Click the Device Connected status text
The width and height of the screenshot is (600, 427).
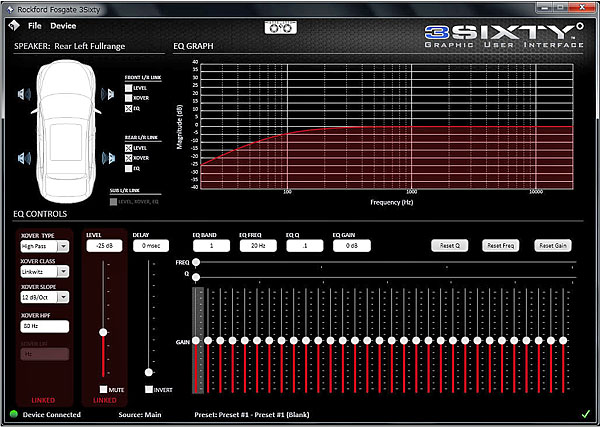52,414
